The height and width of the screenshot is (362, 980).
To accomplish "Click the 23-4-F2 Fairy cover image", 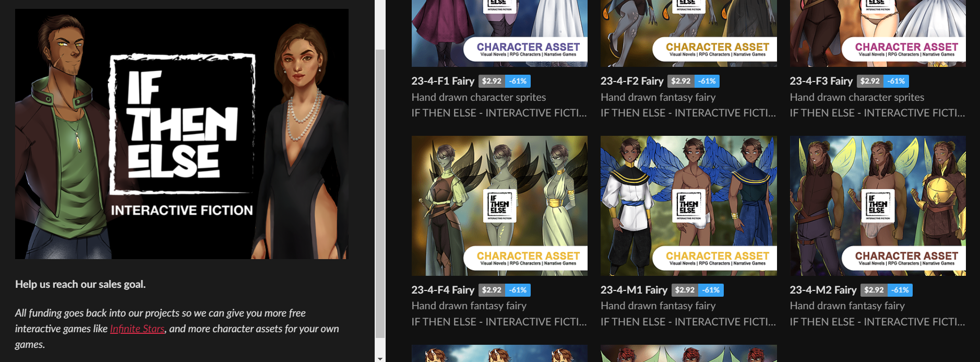I will tap(689, 33).
